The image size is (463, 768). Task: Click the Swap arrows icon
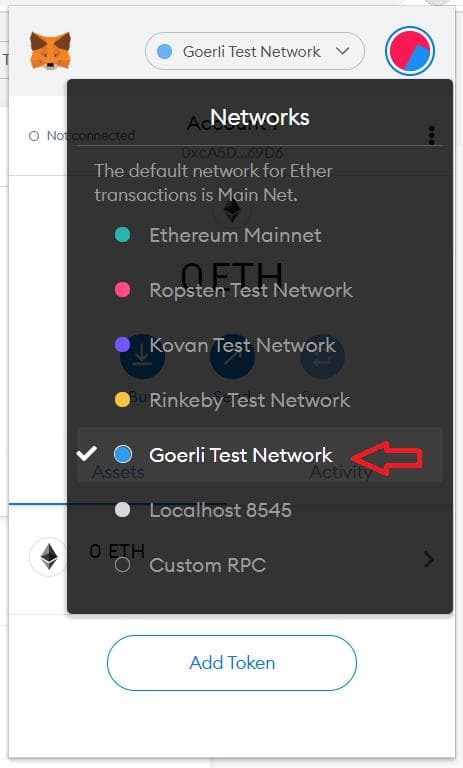322,356
